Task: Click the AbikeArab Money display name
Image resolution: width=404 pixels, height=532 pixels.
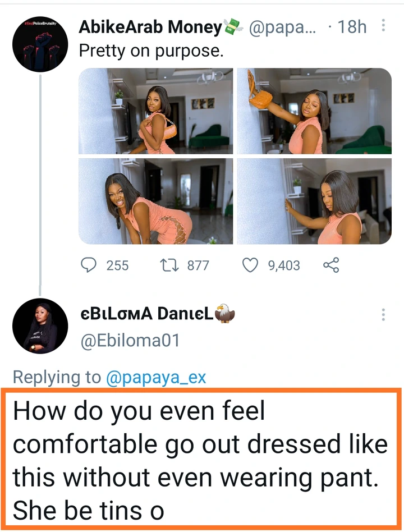Action: [x=150, y=26]
